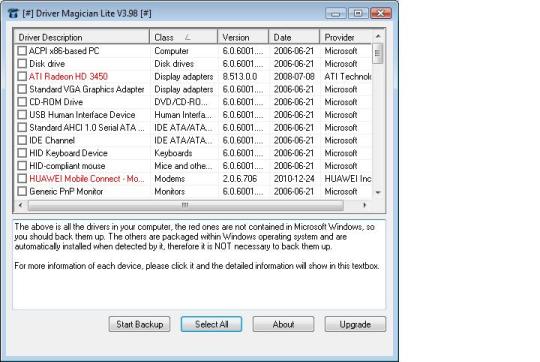This screenshot has width=540, height=362.
Task: Tick the Disk drive checkbox
Action: [22, 64]
